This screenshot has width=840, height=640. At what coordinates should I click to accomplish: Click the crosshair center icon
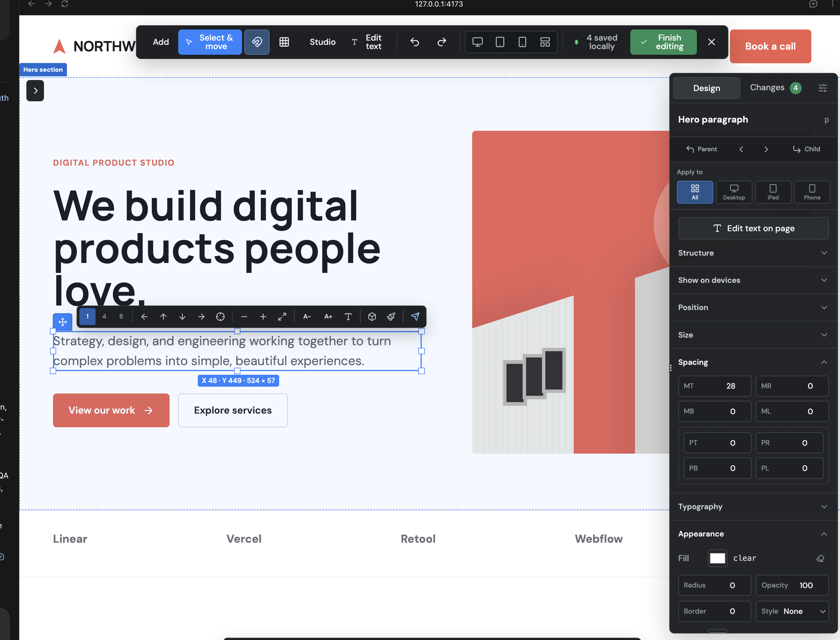[x=220, y=317]
